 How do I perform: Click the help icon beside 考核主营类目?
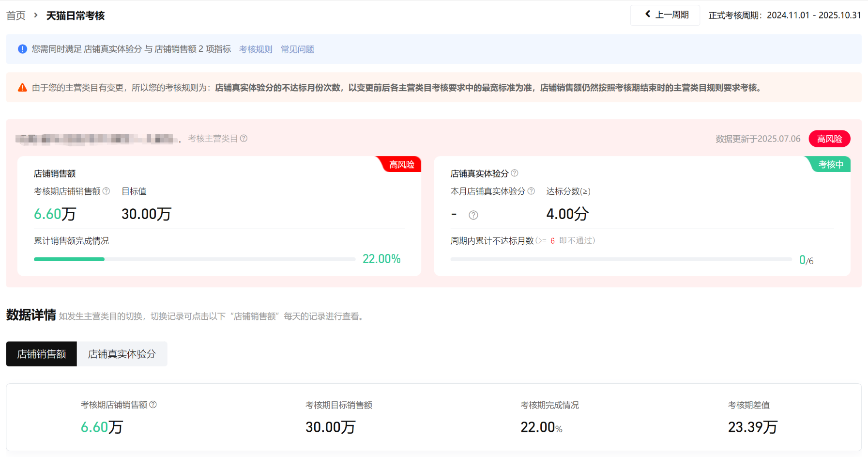pos(244,139)
